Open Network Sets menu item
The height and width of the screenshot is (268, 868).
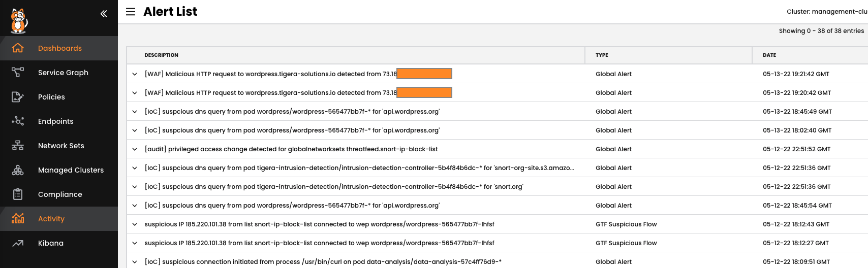point(59,146)
